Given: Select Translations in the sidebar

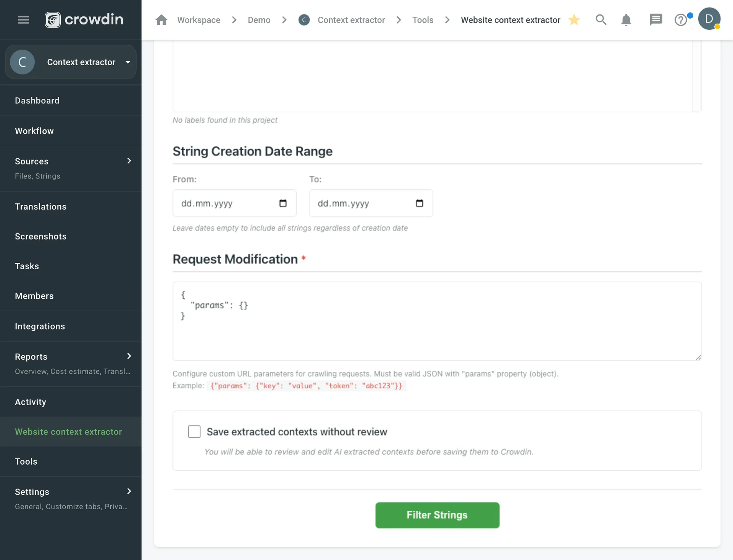Looking at the screenshot, I should [x=40, y=206].
